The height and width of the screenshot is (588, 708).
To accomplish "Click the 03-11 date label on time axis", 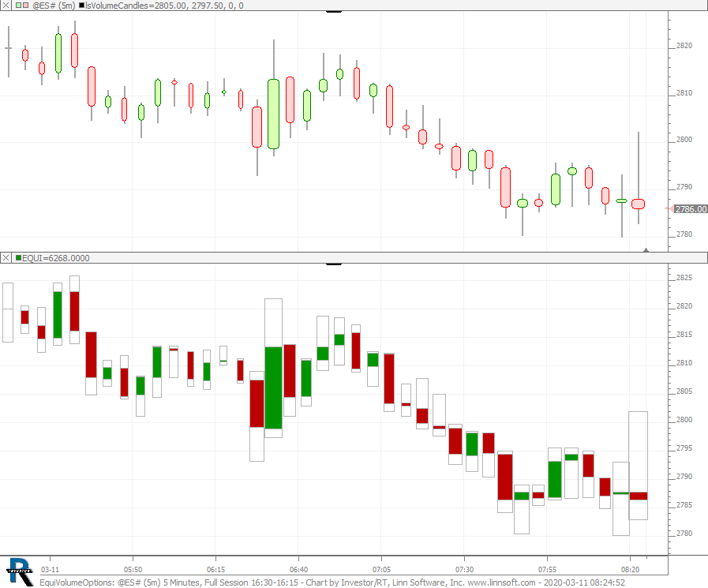I will click(x=50, y=570).
